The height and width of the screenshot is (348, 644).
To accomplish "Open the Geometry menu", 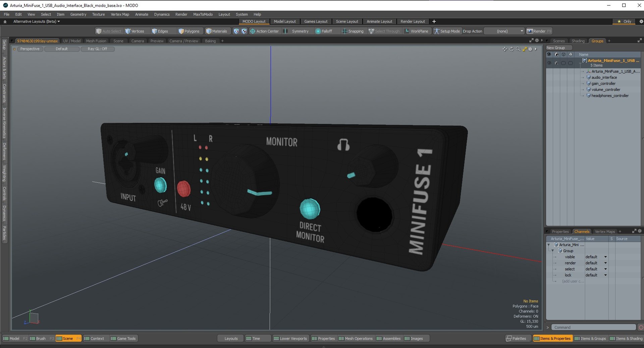I will tap(78, 14).
